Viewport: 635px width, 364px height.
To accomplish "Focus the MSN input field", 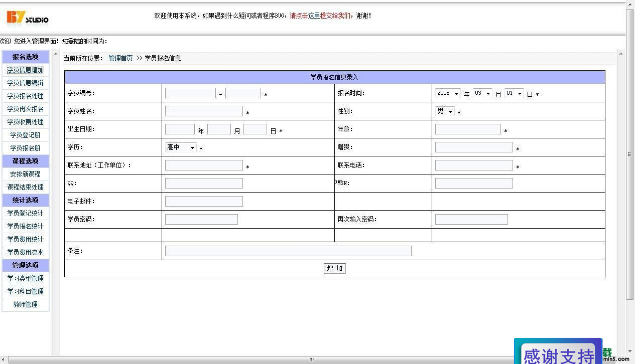I will (x=474, y=184).
